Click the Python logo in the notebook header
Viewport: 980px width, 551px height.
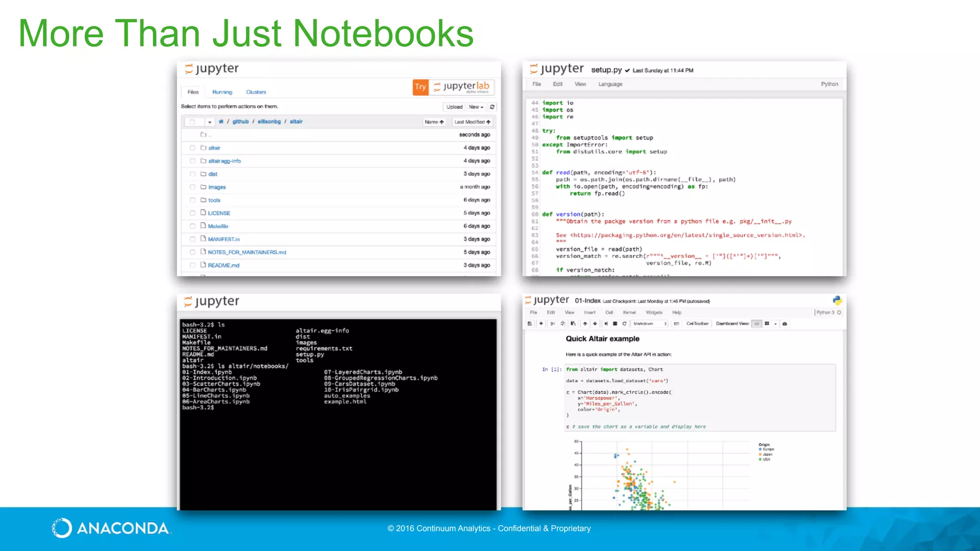point(837,300)
